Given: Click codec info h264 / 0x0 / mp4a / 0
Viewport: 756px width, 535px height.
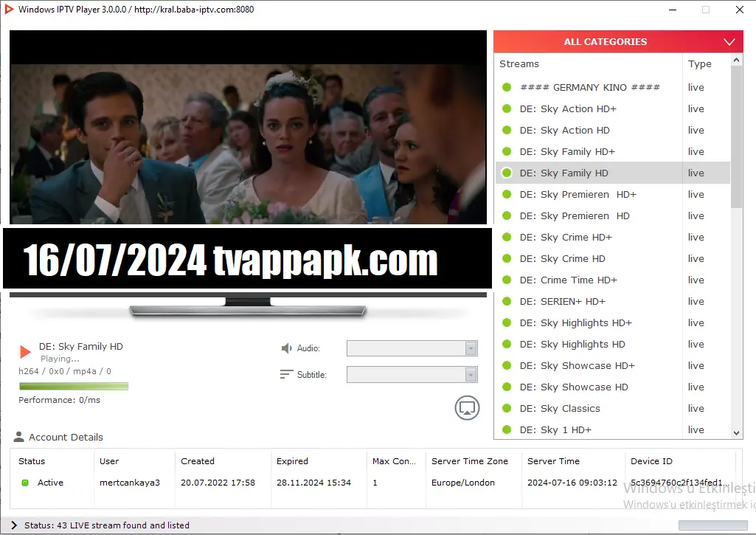Looking at the screenshot, I should [x=65, y=371].
